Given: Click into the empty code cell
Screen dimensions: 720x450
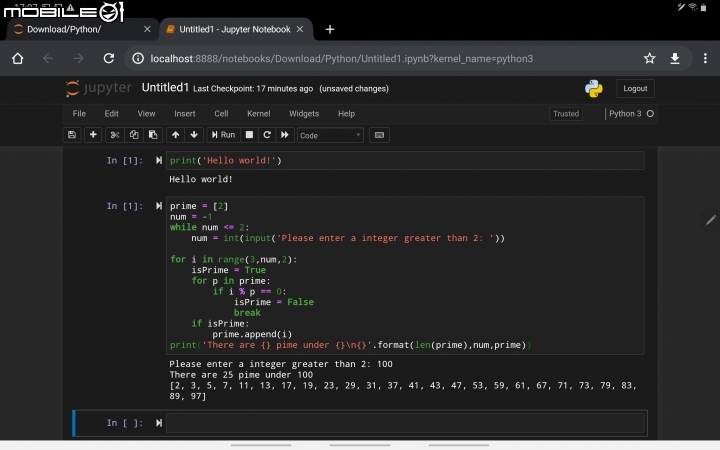Looking at the screenshot, I should pyautogui.click(x=405, y=423).
